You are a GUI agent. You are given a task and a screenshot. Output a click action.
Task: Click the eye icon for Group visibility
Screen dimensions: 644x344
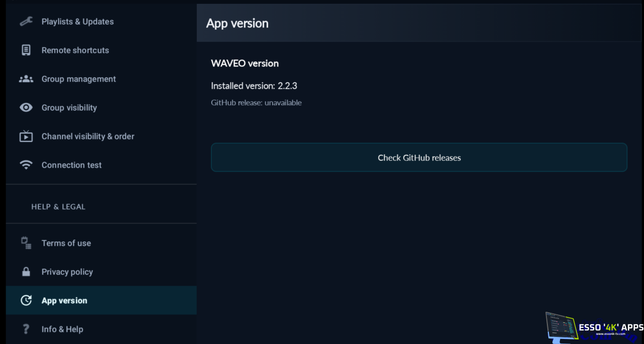[26, 107]
